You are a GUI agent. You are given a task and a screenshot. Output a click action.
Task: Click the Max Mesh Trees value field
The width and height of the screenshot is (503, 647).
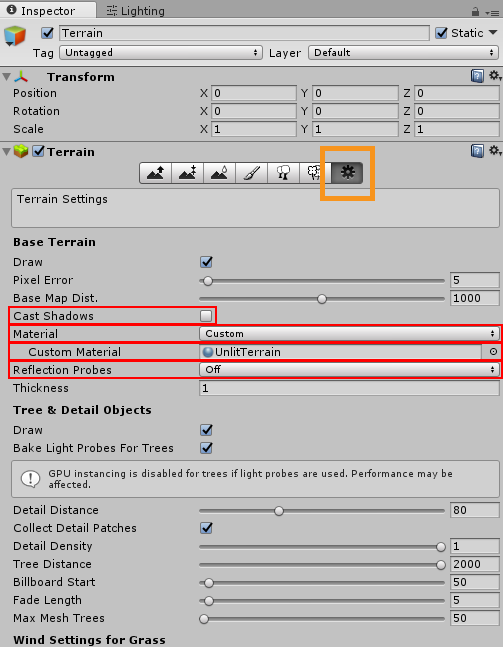pos(475,618)
